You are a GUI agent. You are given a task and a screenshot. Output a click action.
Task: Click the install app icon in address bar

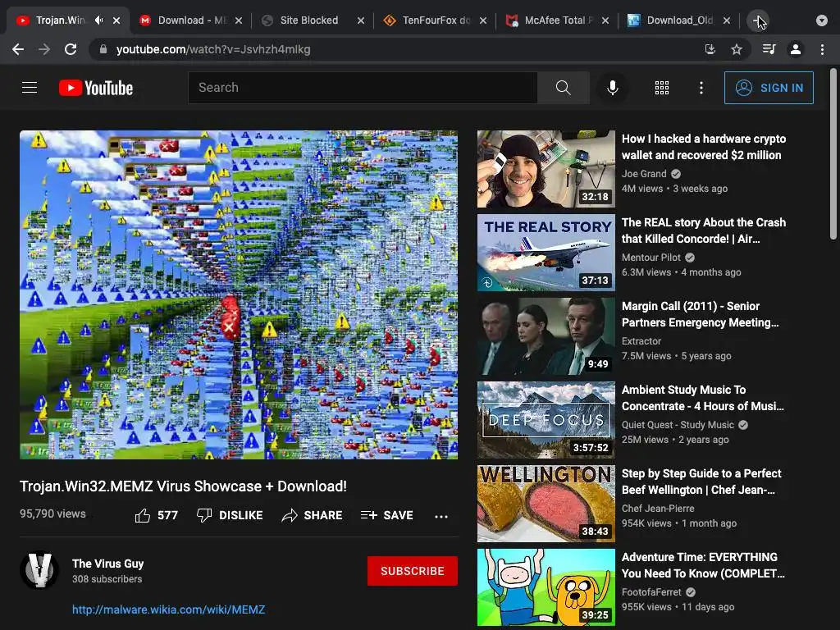[710, 49]
